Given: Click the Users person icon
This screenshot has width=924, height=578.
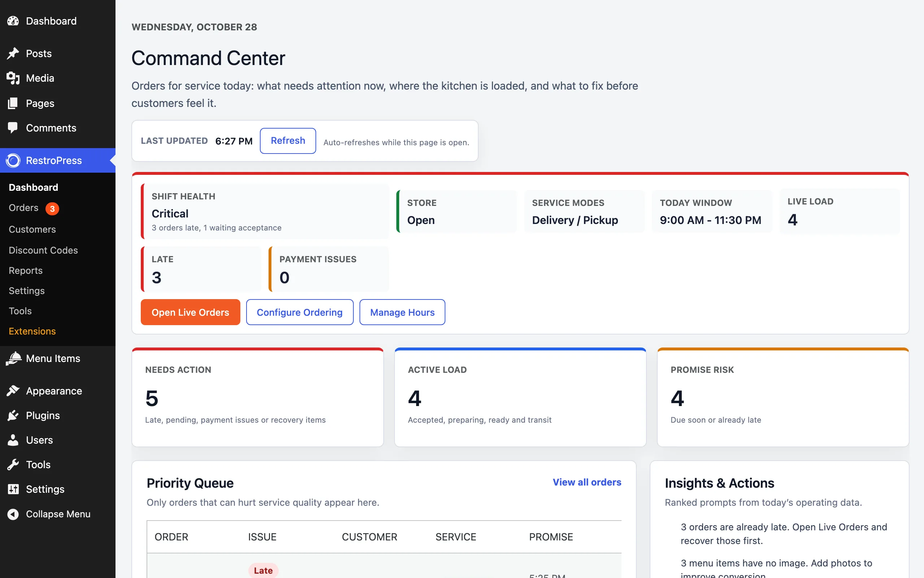Looking at the screenshot, I should pyautogui.click(x=13, y=440).
